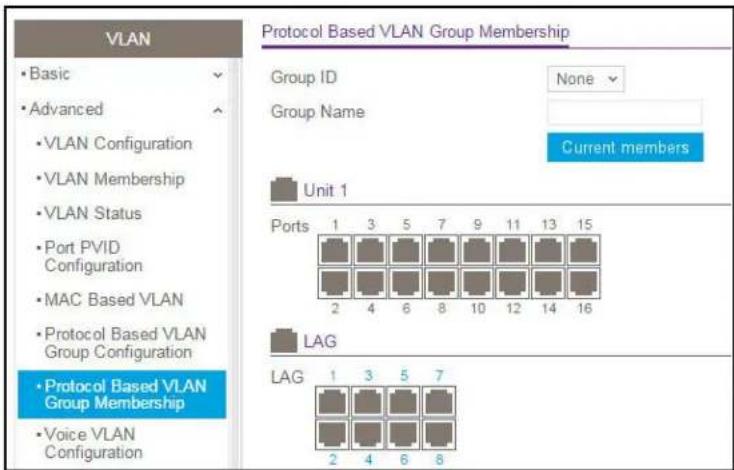Select port 14 in Unit 1

click(x=548, y=283)
